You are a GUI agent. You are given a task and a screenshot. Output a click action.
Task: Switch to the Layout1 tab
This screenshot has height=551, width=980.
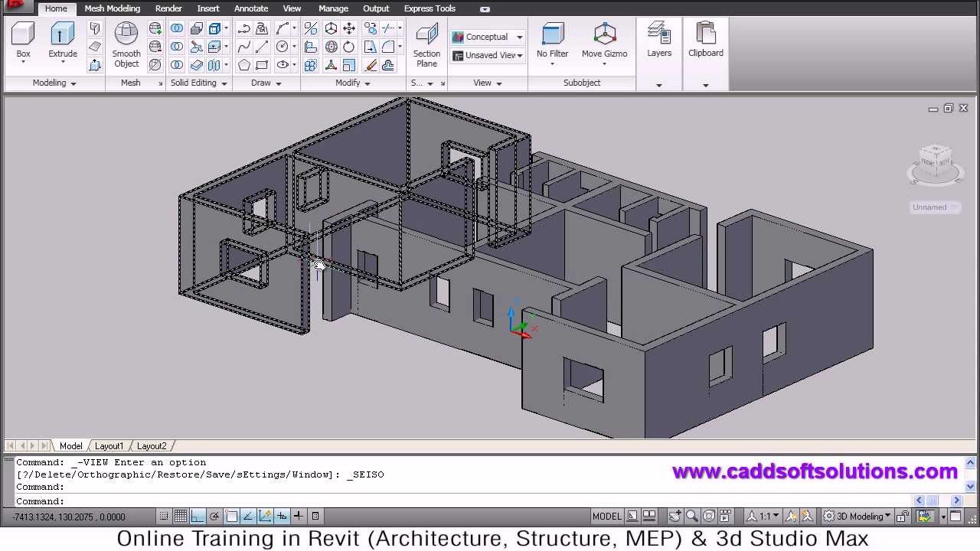tap(109, 445)
